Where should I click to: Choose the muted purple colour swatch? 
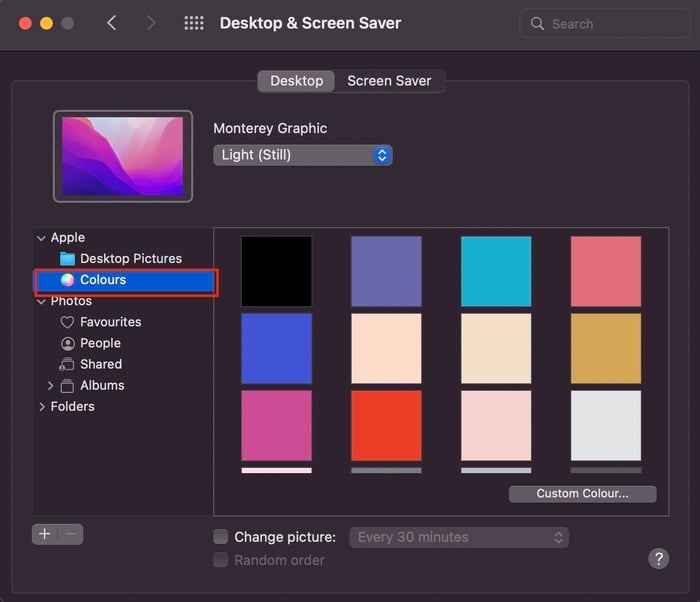(386, 272)
